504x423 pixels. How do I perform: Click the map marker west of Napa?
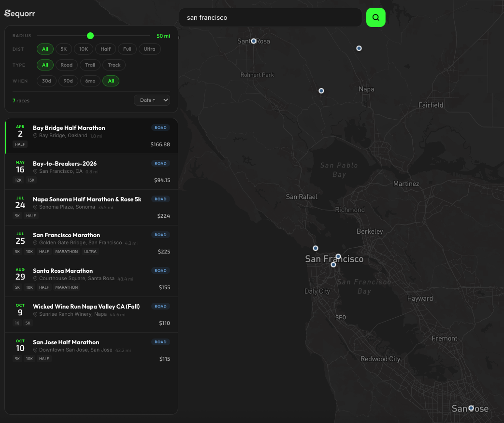pyautogui.click(x=321, y=91)
